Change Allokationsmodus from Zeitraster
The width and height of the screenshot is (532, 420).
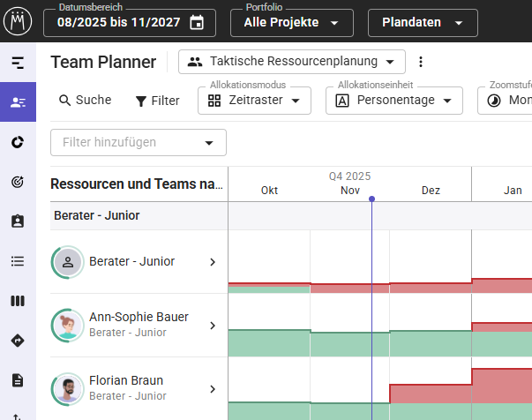pyautogui.click(x=254, y=101)
